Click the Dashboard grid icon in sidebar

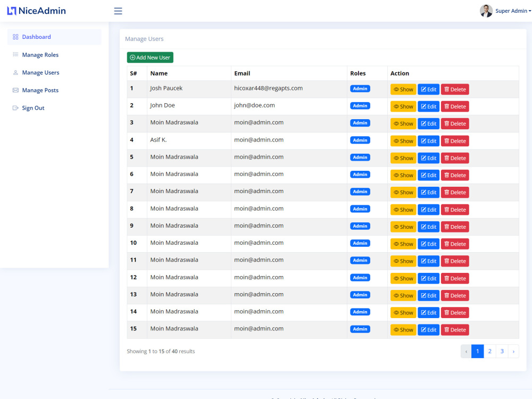click(x=15, y=37)
